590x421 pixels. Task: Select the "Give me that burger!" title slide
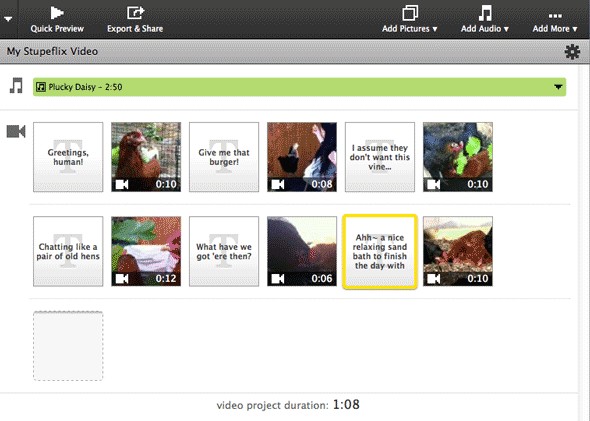click(x=224, y=157)
